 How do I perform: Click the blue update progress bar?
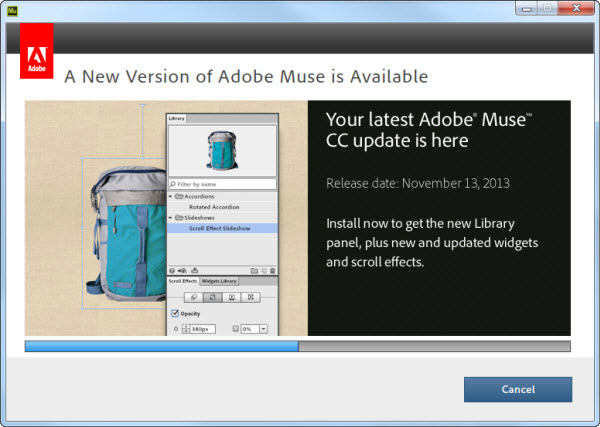coord(297,346)
